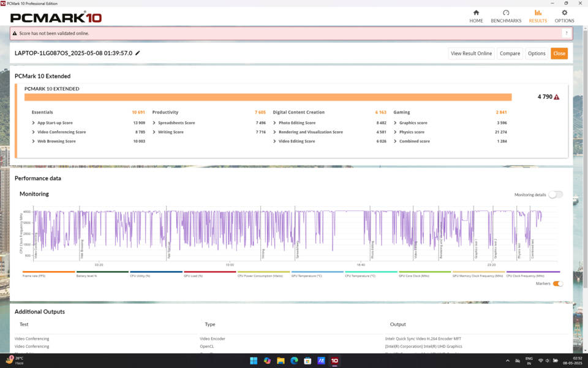Select GPU Memory Clock Frequency legend swatch

click(x=478, y=272)
